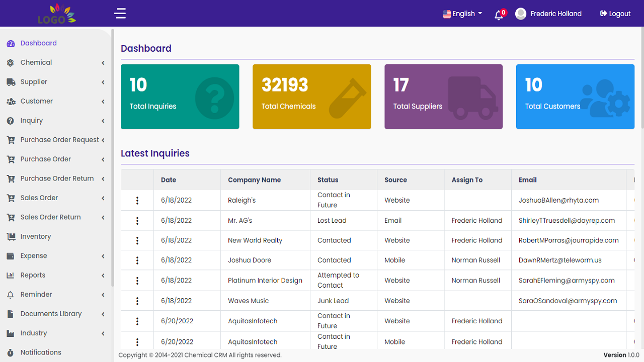Click the company logo in header
This screenshot has width=644, height=362.
tap(56, 14)
